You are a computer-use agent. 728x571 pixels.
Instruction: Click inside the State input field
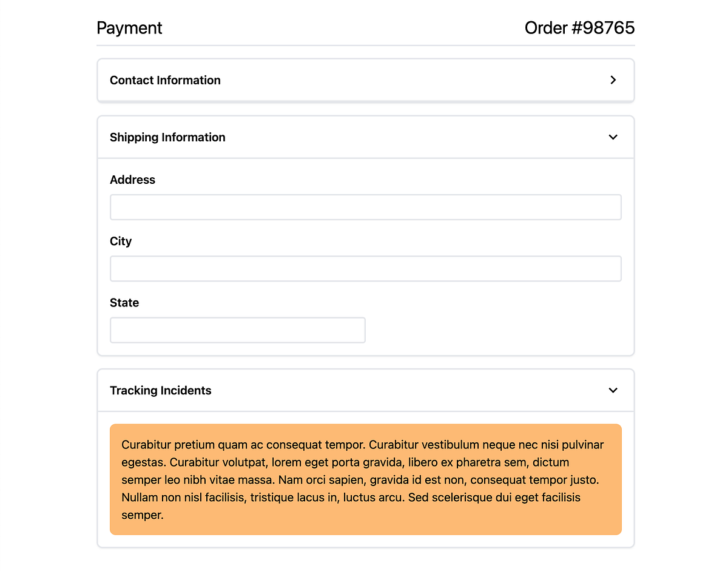point(237,329)
